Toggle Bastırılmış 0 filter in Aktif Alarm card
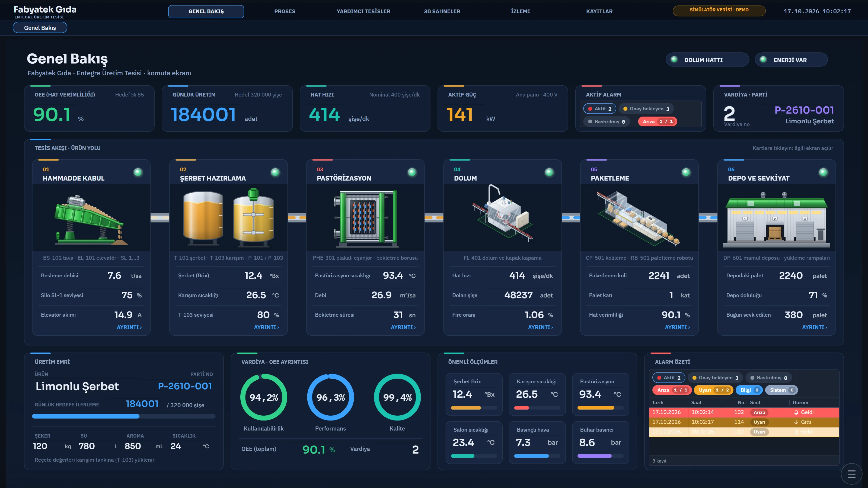Screen dimensions: 868x488 click(606, 121)
